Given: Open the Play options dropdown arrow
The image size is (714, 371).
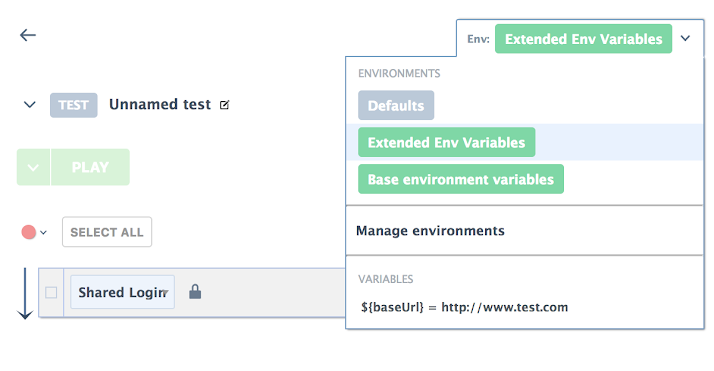Looking at the screenshot, I should point(33,167).
